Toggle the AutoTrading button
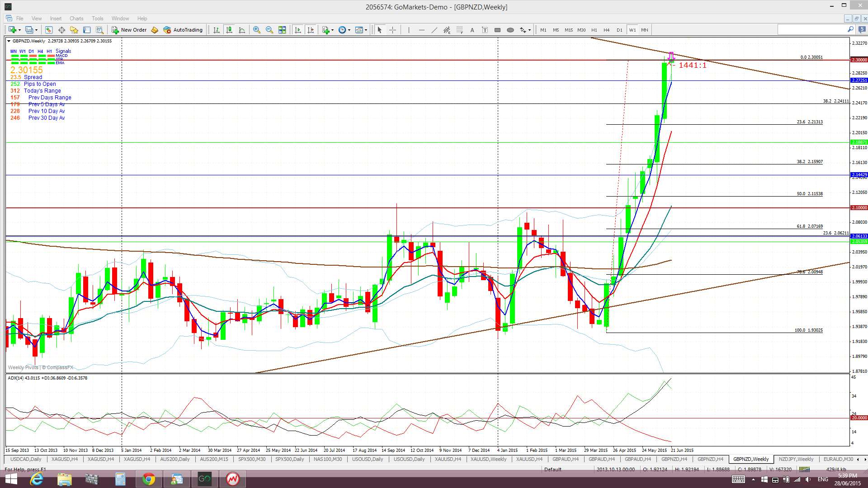868x488 pixels. 183,30
